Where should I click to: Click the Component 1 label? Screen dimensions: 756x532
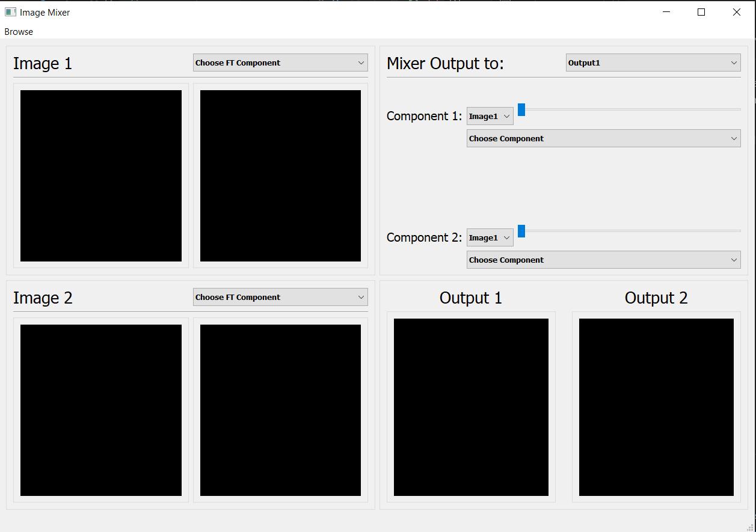pos(424,116)
